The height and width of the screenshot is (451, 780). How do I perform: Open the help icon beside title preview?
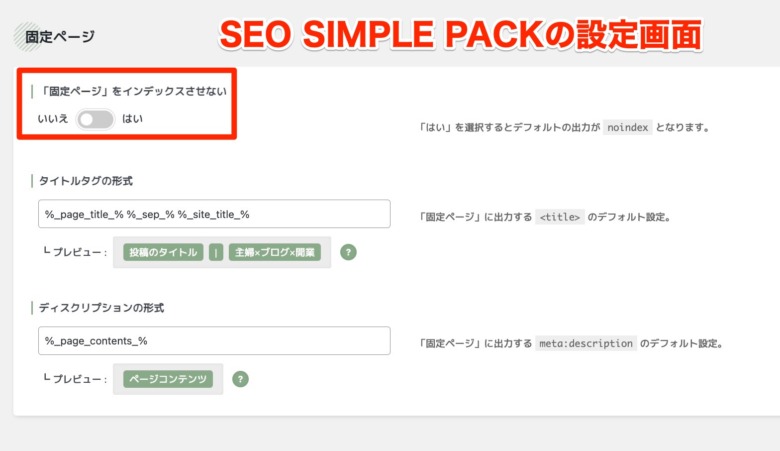point(348,252)
